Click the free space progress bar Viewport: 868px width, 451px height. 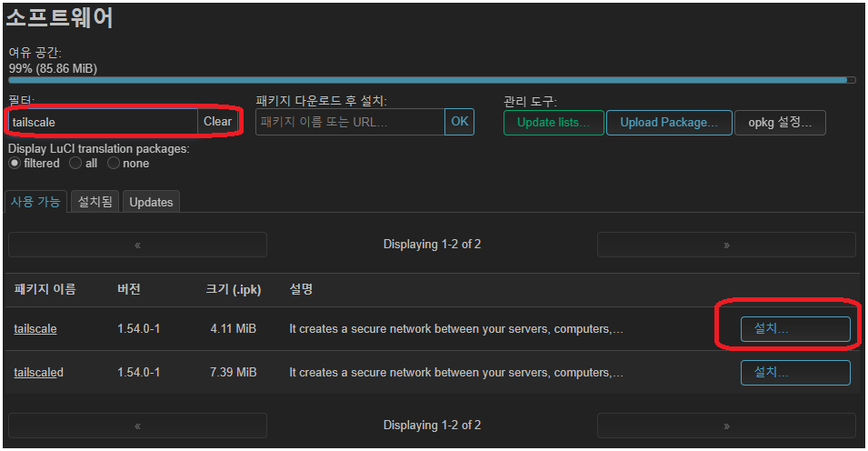(x=432, y=80)
